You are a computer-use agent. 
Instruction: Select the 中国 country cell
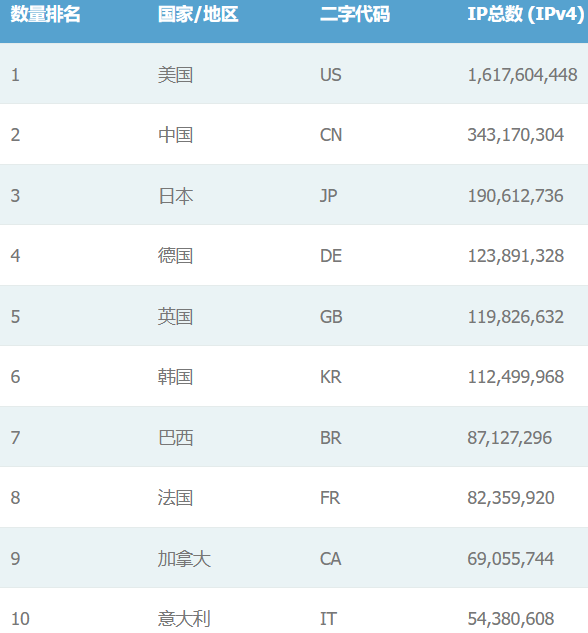175,135
